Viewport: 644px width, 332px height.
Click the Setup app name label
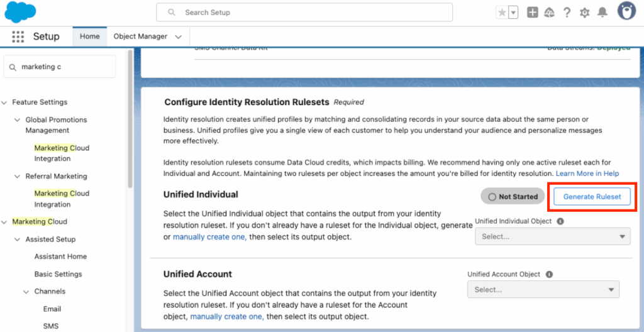(47, 36)
